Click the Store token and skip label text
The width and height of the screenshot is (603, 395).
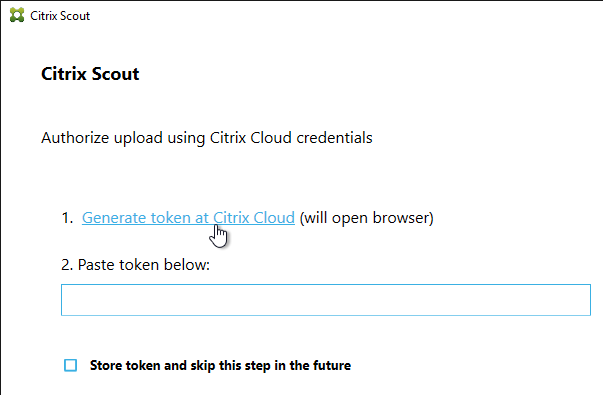(220, 365)
